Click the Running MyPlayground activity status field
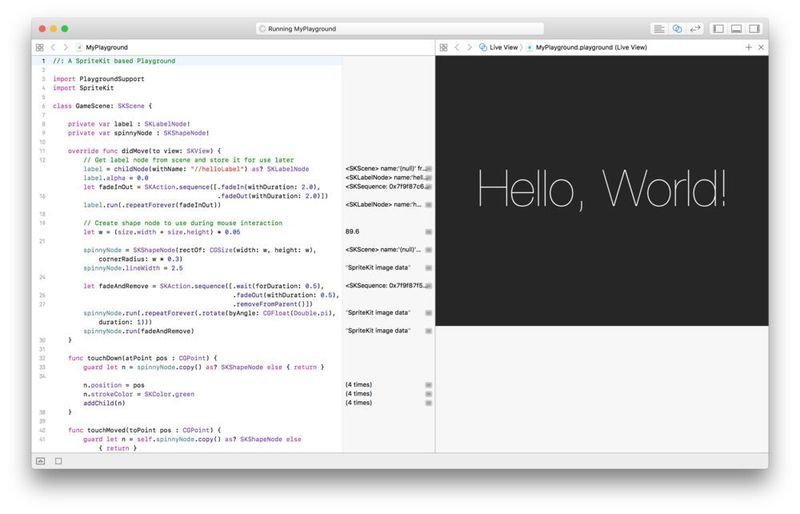800x514 pixels. pyautogui.click(x=400, y=29)
